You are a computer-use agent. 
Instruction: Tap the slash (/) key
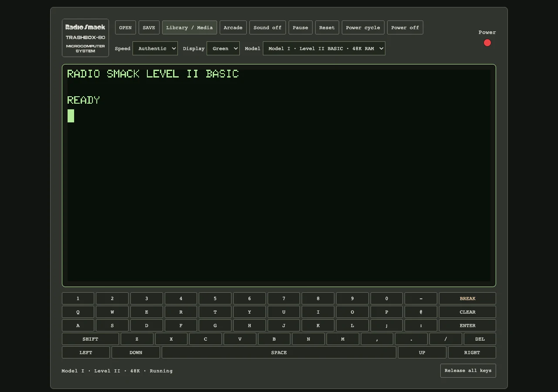[446, 339]
